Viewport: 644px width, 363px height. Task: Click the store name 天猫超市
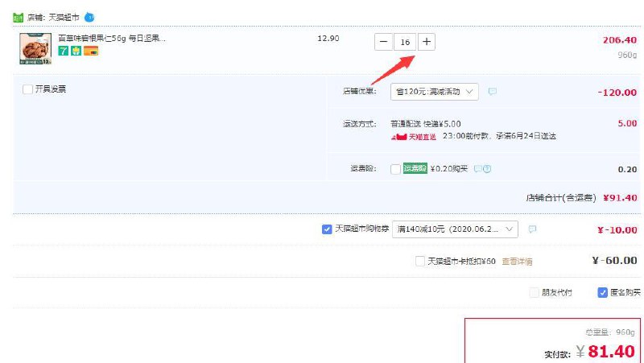tap(64, 18)
